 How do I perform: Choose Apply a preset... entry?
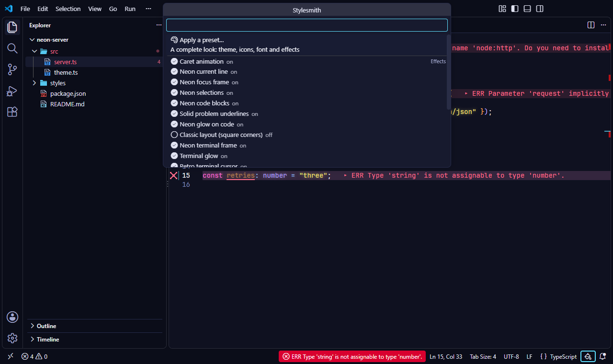[306, 45]
